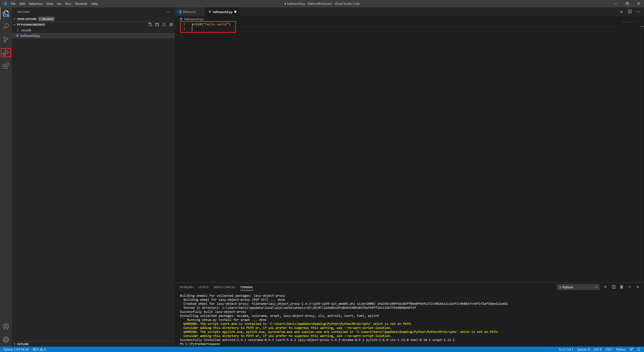Click the New File icon in the explorer

pyautogui.click(x=150, y=24)
